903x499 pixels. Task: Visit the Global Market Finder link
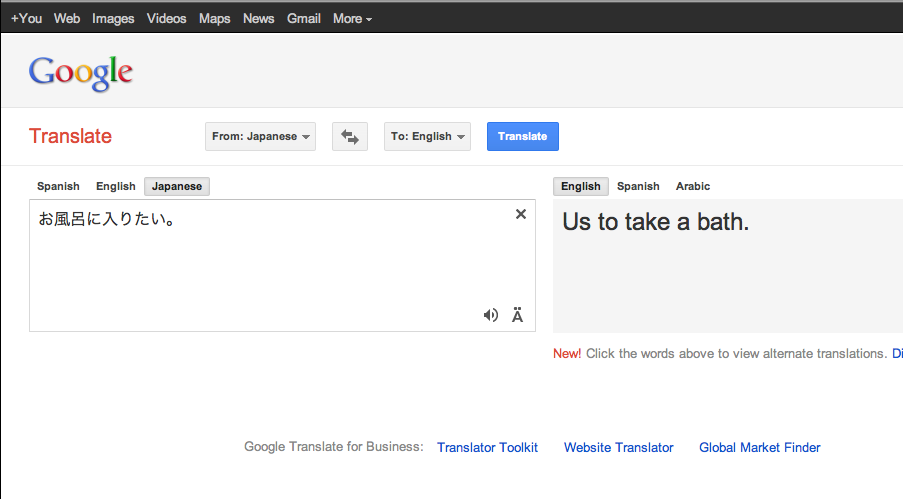tap(759, 448)
